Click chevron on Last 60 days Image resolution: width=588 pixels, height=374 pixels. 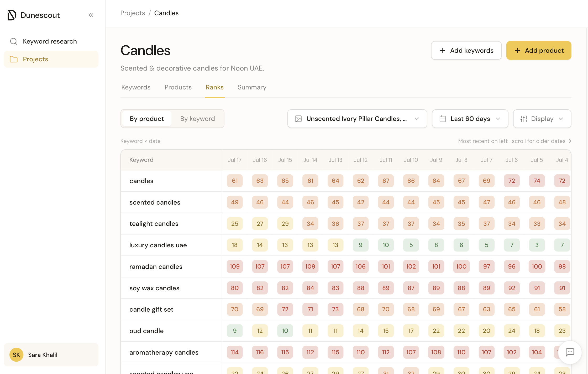(498, 119)
